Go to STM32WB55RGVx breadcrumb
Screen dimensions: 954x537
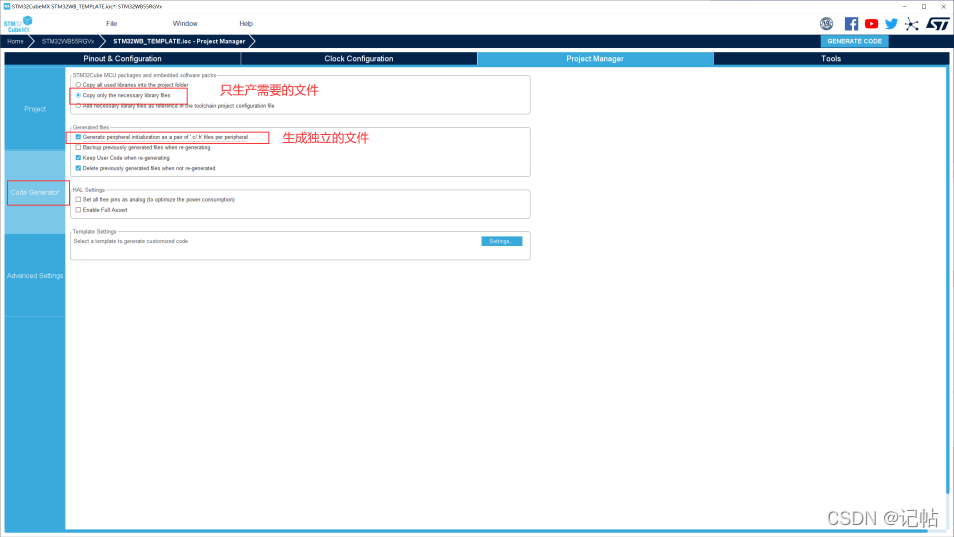click(68, 41)
